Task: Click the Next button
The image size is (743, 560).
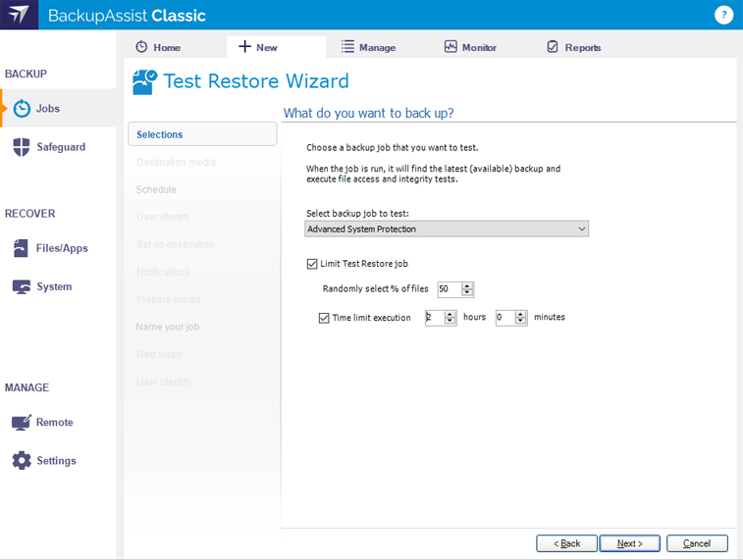Action: click(630, 543)
